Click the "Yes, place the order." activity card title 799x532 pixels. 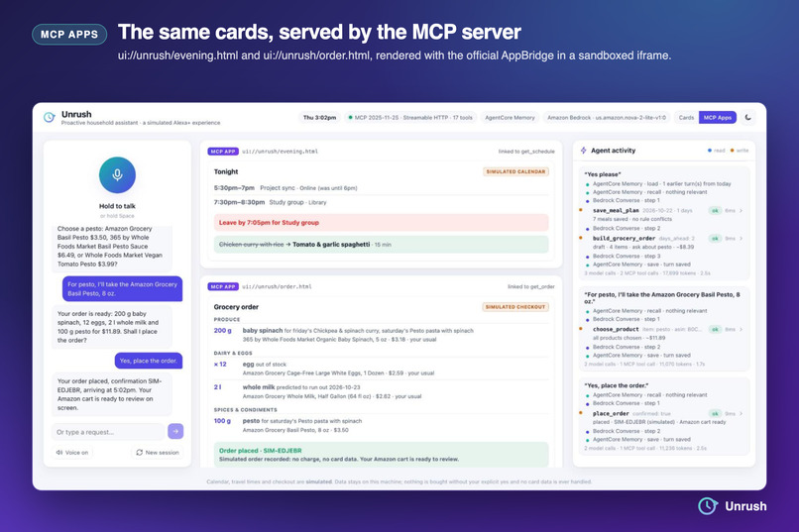coord(616,385)
